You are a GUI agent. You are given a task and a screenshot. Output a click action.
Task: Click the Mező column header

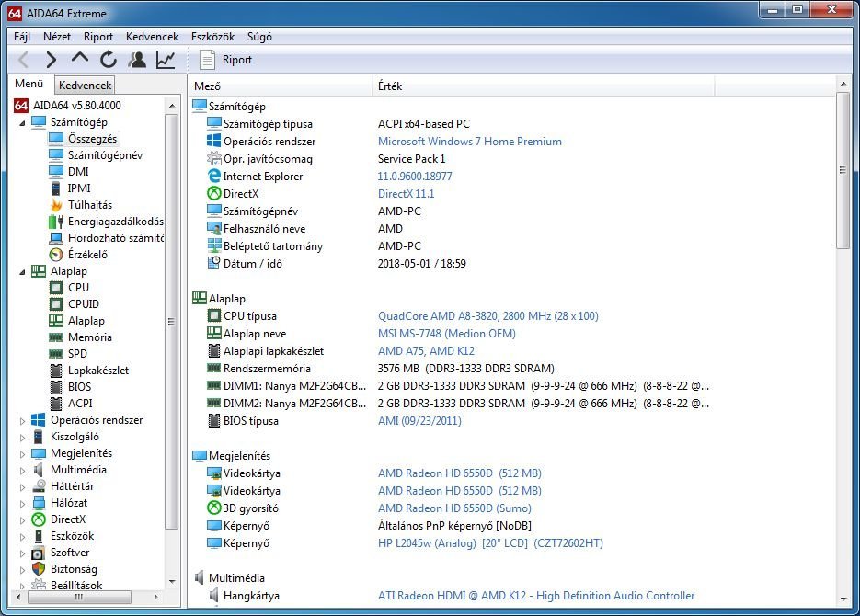point(281,86)
